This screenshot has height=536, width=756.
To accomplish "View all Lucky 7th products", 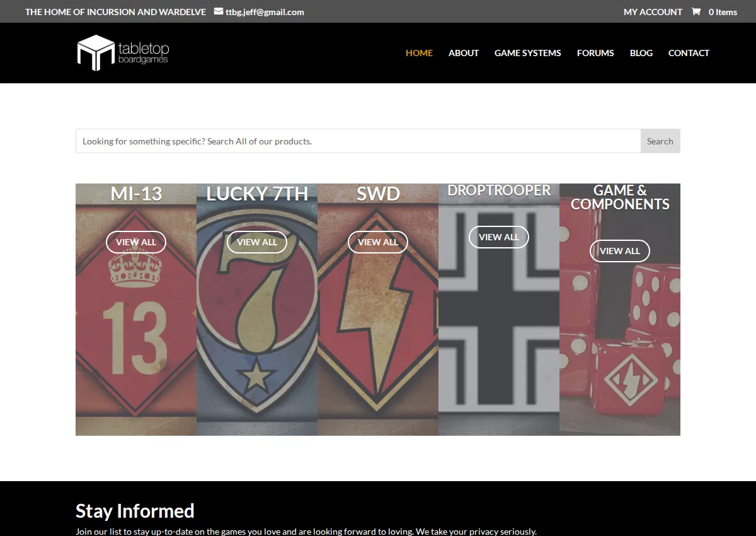I will pyautogui.click(x=257, y=242).
